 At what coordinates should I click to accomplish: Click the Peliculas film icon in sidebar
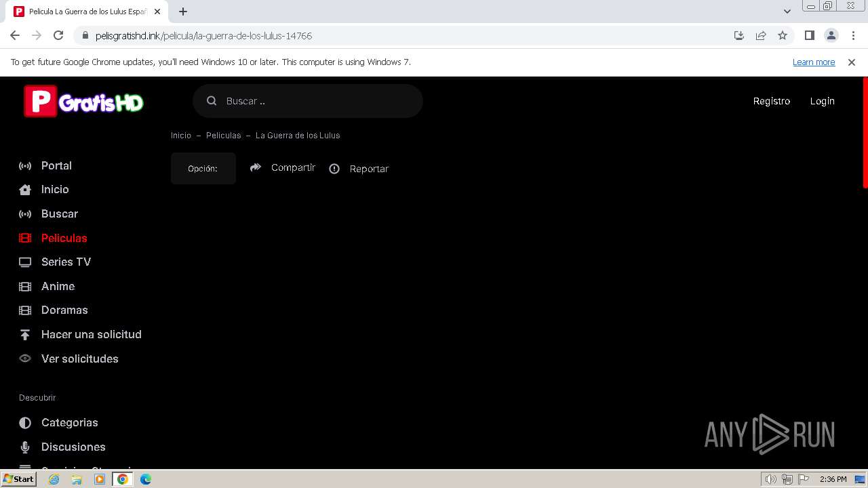tap(25, 238)
